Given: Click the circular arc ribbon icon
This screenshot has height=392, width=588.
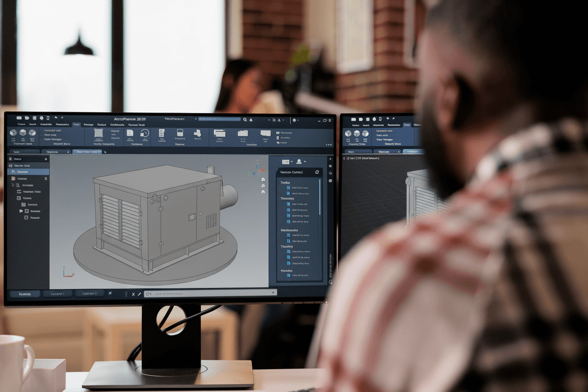Looking at the screenshot, I should point(145,133).
